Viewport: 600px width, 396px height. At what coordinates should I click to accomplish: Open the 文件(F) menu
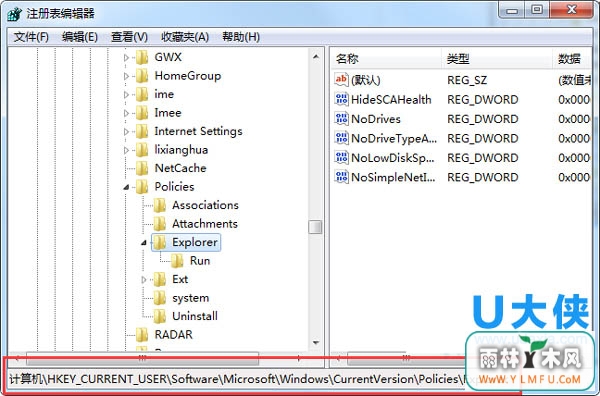(31, 37)
